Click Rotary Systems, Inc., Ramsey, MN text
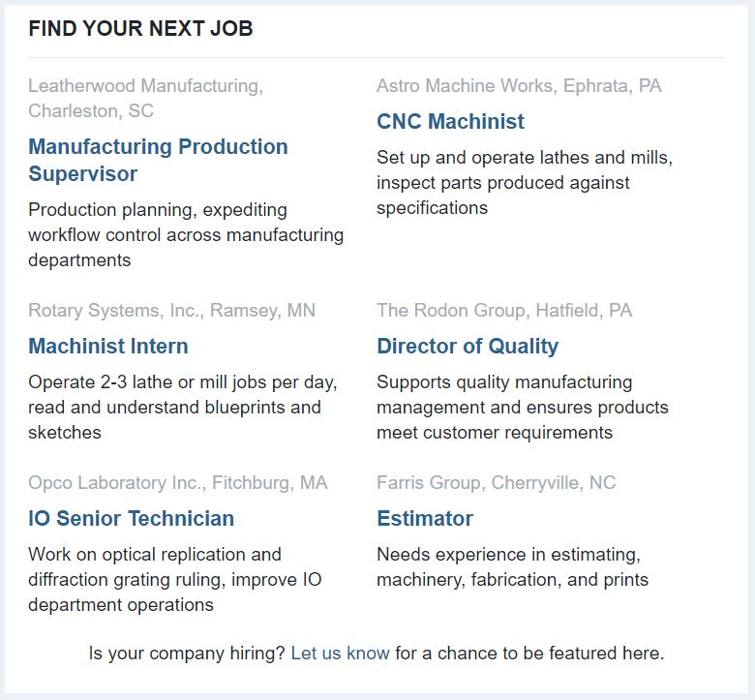 171,311
